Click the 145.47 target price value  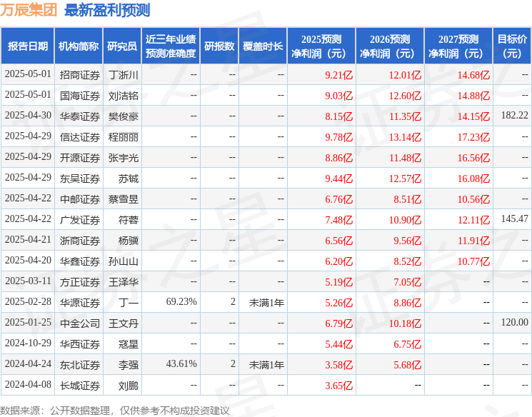coord(515,218)
